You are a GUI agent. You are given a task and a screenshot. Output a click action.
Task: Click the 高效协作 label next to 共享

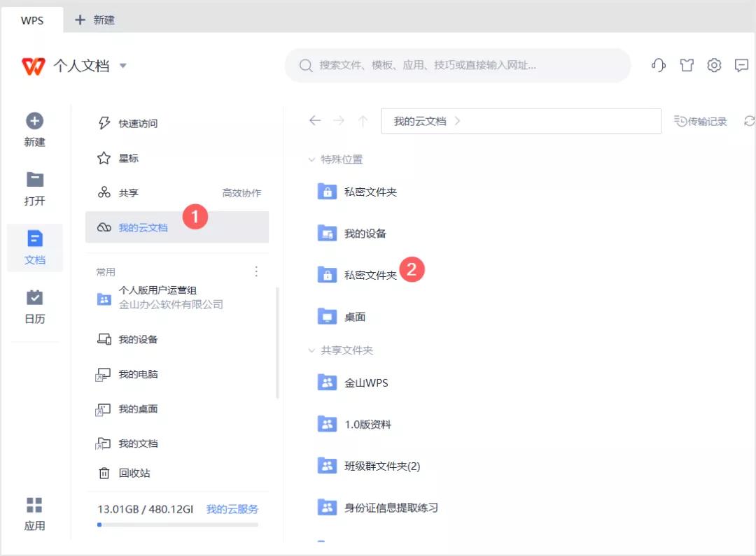click(x=242, y=193)
